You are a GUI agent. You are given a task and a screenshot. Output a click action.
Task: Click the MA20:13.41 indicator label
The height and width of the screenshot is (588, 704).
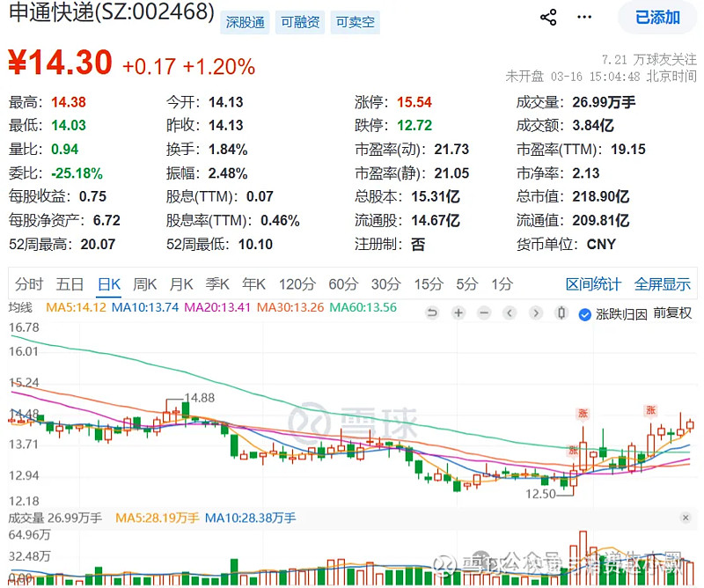pos(217,308)
